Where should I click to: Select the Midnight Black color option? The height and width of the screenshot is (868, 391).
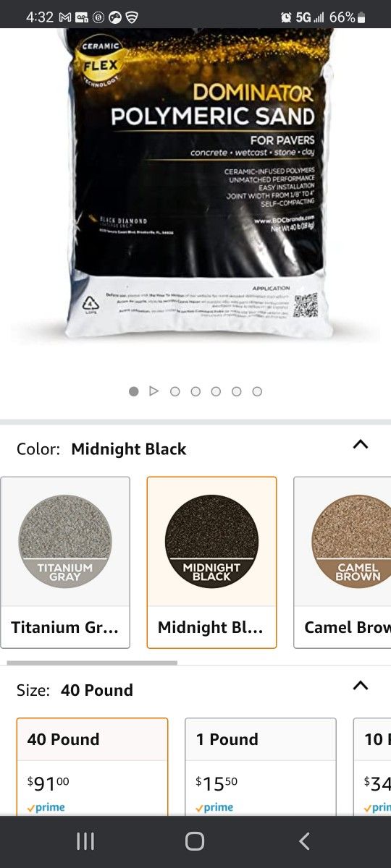(211, 562)
